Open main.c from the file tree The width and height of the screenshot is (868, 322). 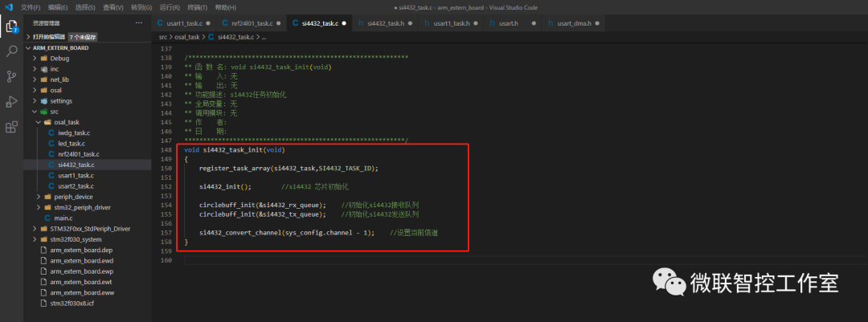coord(64,218)
